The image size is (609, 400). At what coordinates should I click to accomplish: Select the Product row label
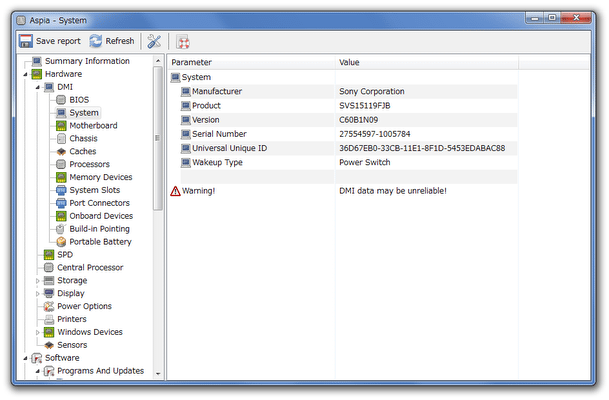click(206, 106)
